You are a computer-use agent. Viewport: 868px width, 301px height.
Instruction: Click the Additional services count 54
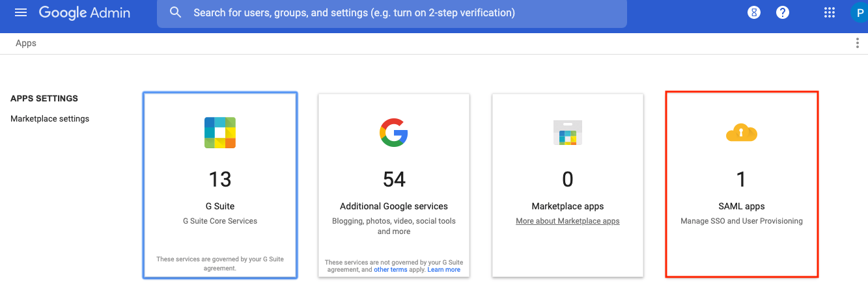394,179
